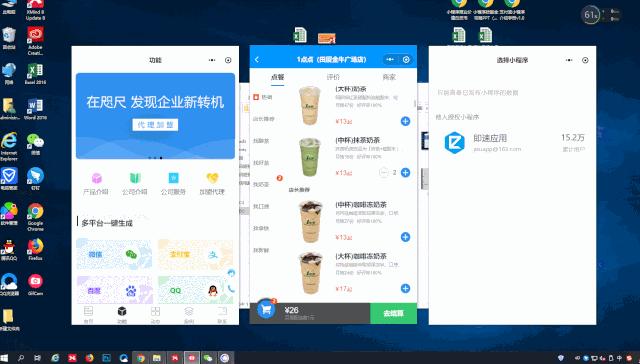The image size is (640, 364).
Task: Add (大杯) tea at ¥13 using plus
Action: [405, 121]
